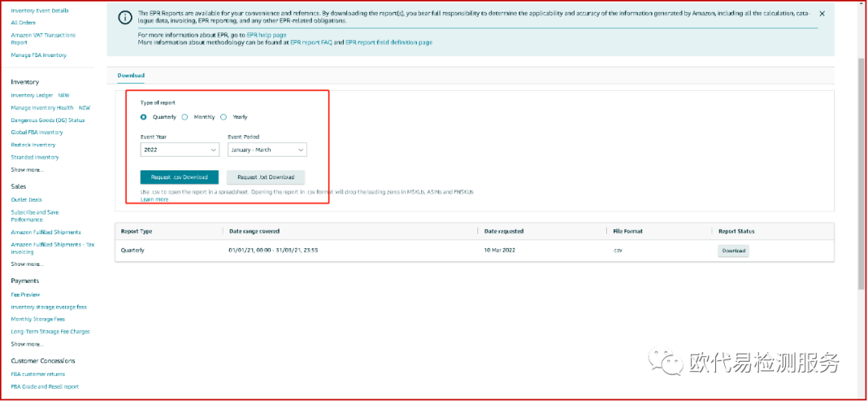Open the Learn more link
Image resolution: width=868 pixels, height=401 pixels.
coord(154,199)
